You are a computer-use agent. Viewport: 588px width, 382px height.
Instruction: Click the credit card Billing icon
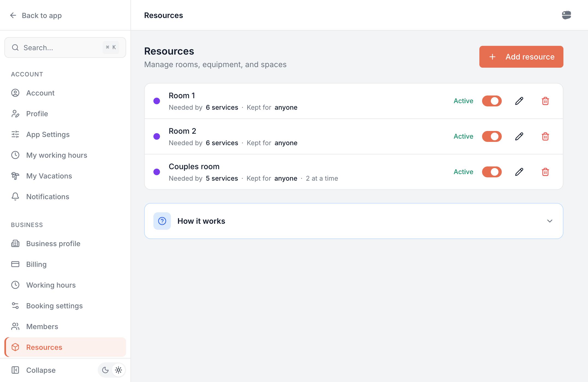(15, 264)
